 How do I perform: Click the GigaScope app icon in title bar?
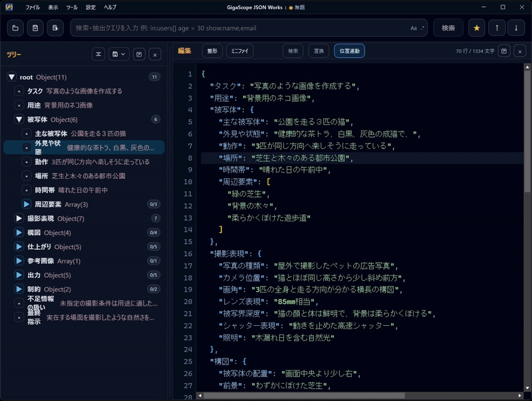(x=9, y=7)
